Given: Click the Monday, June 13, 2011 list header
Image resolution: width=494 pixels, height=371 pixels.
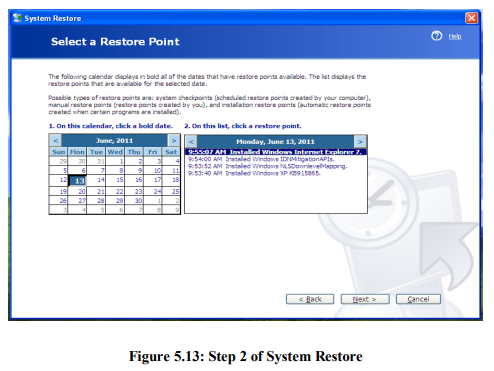Looking at the screenshot, I should pyautogui.click(x=275, y=142).
